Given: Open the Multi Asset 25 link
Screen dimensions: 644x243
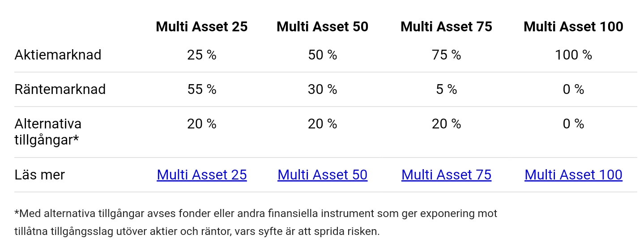Looking at the screenshot, I should pos(201,175).
